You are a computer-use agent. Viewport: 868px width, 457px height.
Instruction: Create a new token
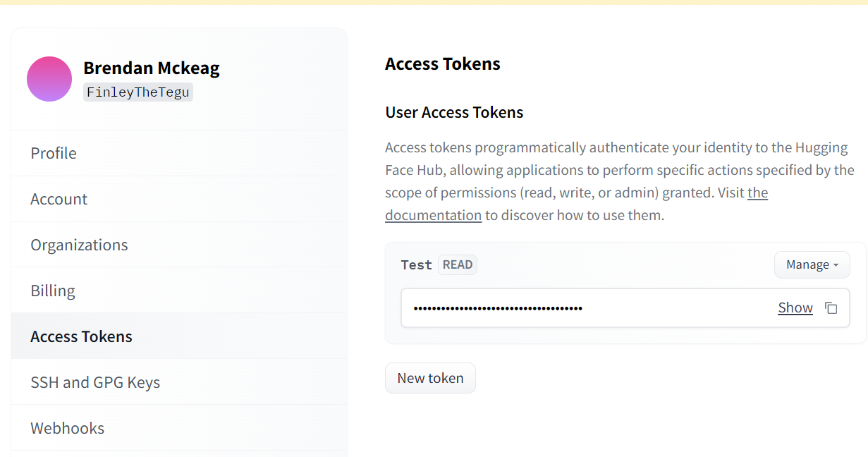(430, 378)
